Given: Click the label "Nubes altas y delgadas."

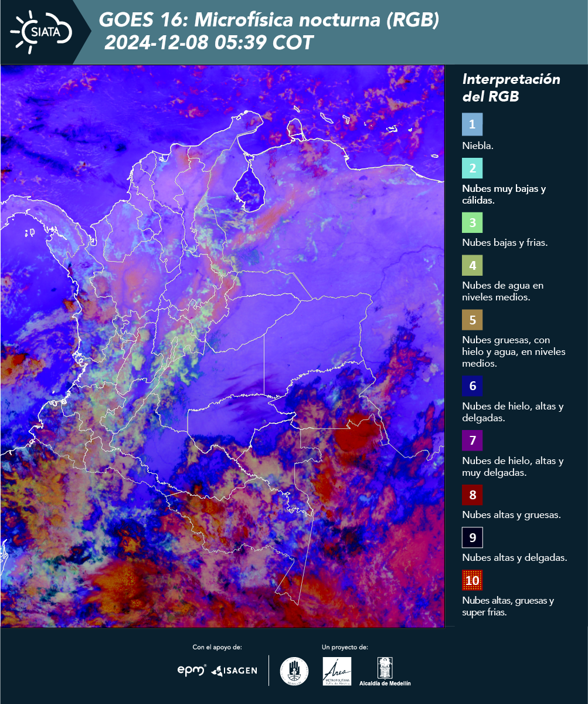Looking at the screenshot, I should pyautogui.click(x=515, y=558).
